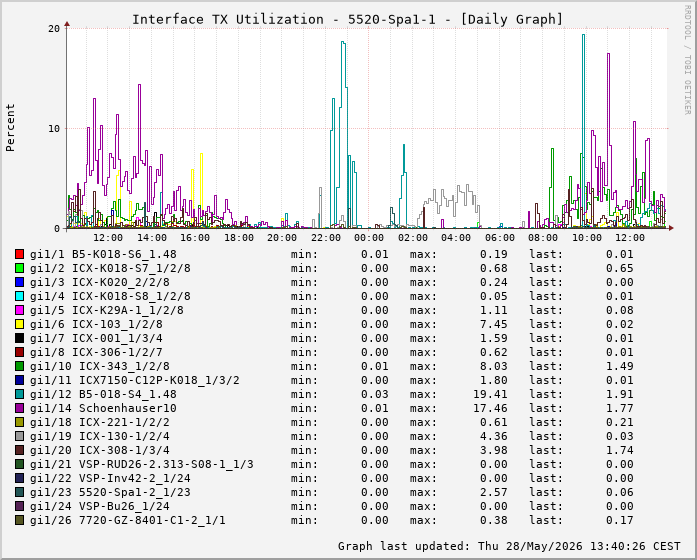The height and width of the screenshot is (560, 697).
Task: Click the last value 1.91 for gi1/12
Action: (620, 394)
